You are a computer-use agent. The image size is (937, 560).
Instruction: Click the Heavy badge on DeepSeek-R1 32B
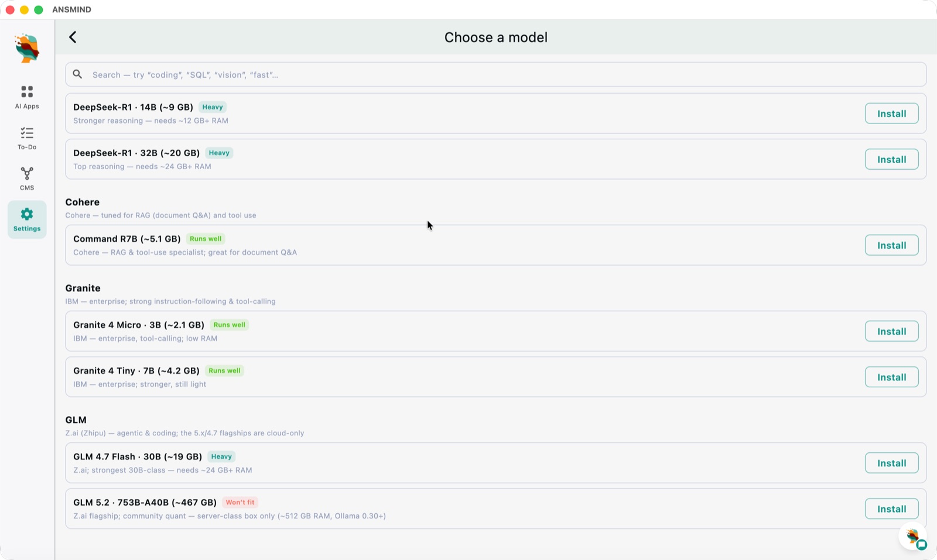tap(219, 153)
